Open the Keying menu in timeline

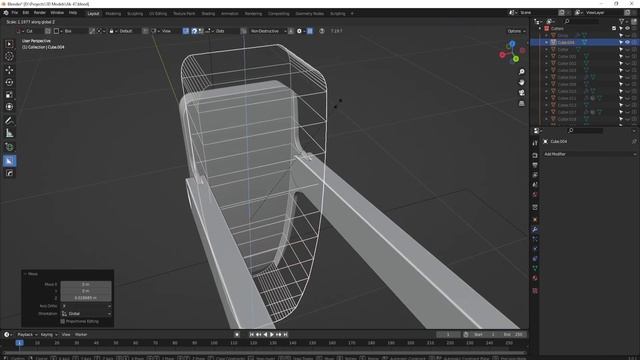[48, 334]
